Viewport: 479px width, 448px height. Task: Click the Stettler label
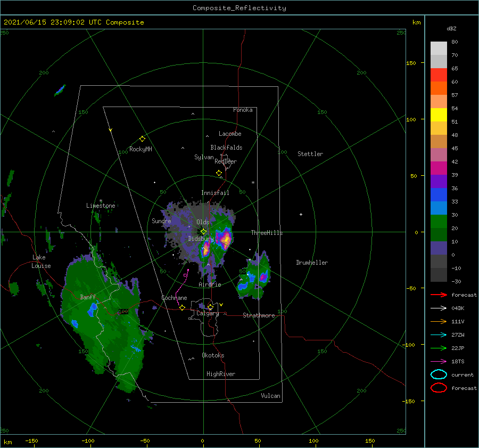pos(310,154)
